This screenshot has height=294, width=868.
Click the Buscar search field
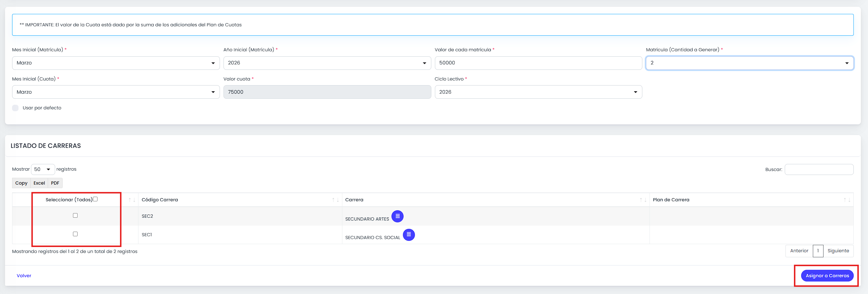[819, 169]
